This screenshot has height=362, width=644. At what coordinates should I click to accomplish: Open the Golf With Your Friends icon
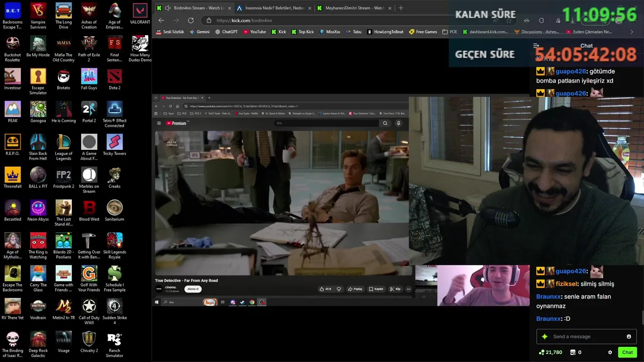[89, 279]
